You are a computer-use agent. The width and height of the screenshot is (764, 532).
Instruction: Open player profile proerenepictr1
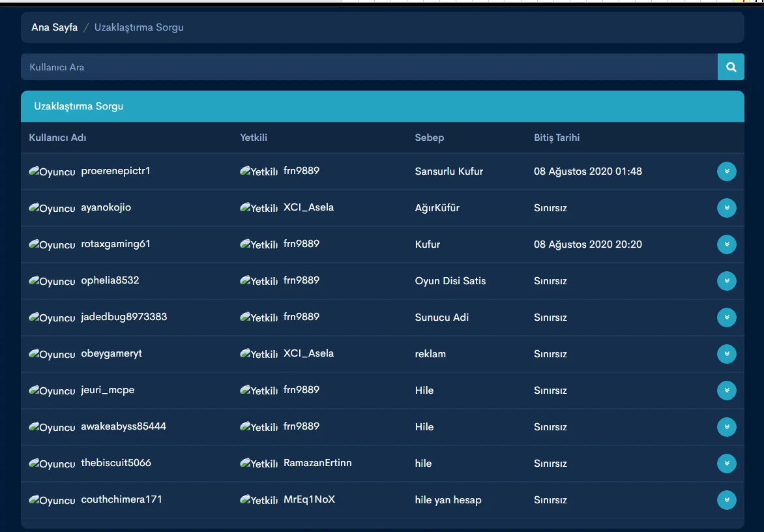115,171
